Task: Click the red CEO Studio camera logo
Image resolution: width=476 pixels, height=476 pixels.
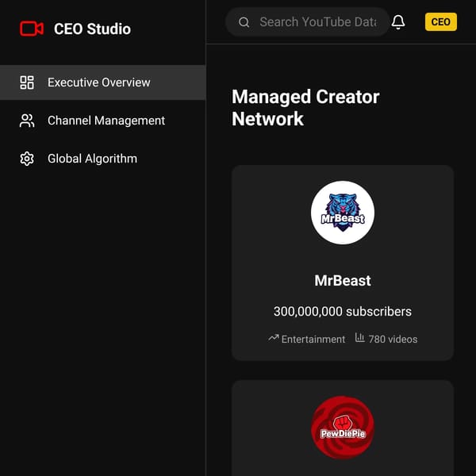Action: tap(32, 29)
